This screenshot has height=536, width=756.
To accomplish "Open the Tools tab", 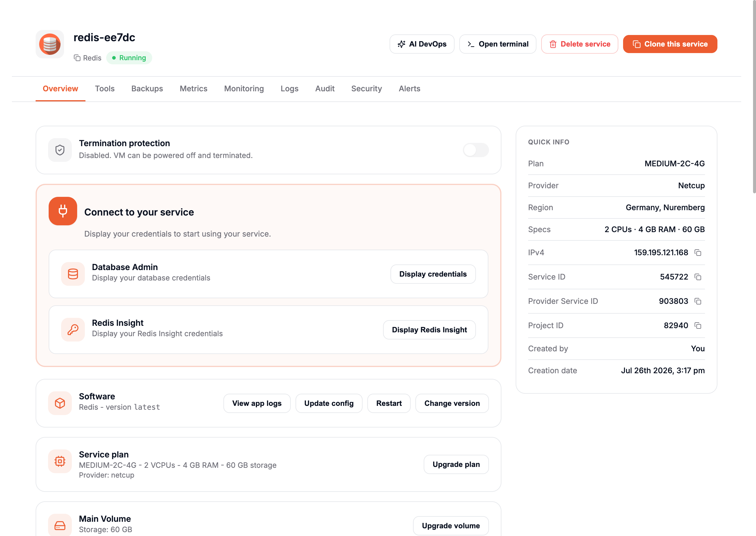I will (105, 89).
